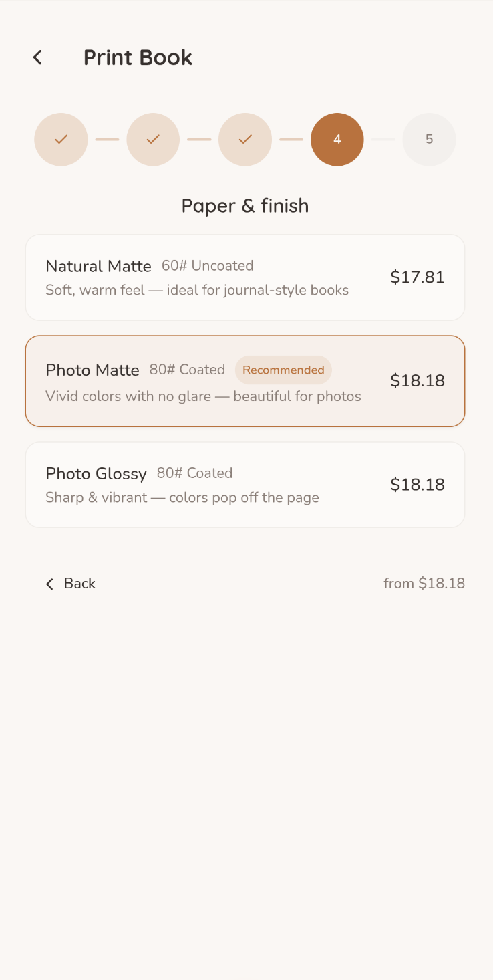Go to completed step one checkmark
The image size is (493, 980).
tap(61, 139)
